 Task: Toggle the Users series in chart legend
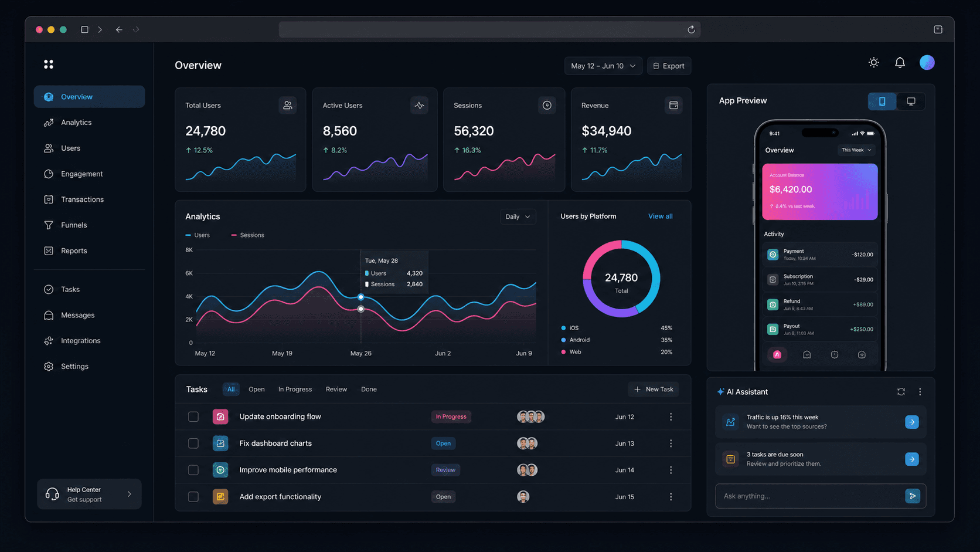[x=198, y=235]
